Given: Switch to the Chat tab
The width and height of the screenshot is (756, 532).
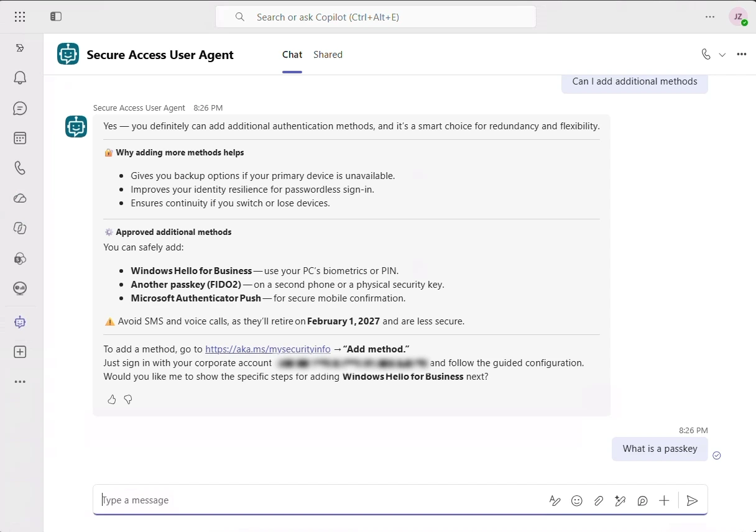Looking at the screenshot, I should 292,55.
